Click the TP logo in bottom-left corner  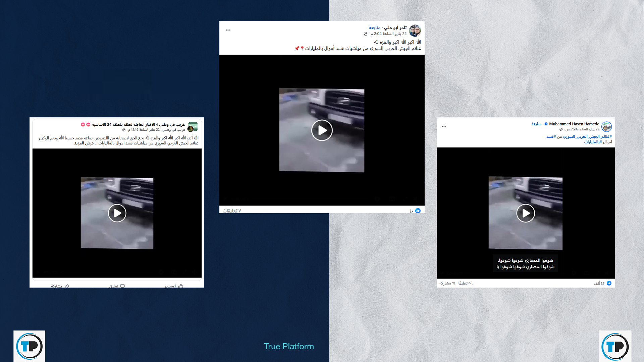point(29,346)
